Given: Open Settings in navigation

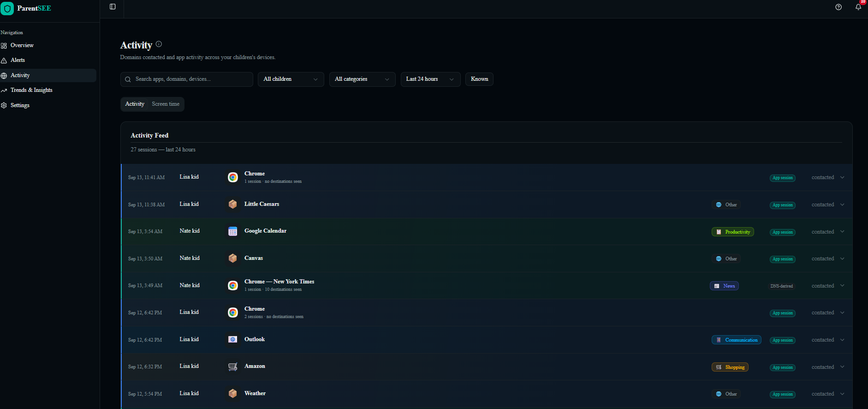Looking at the screenshot, I should click(x=48, y=105).
